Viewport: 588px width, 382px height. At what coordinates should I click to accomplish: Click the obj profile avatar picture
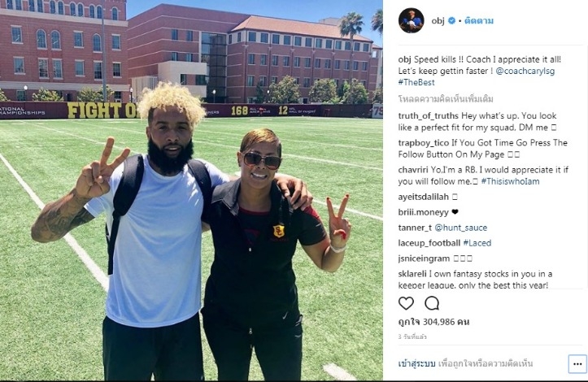tap(412, 20)
